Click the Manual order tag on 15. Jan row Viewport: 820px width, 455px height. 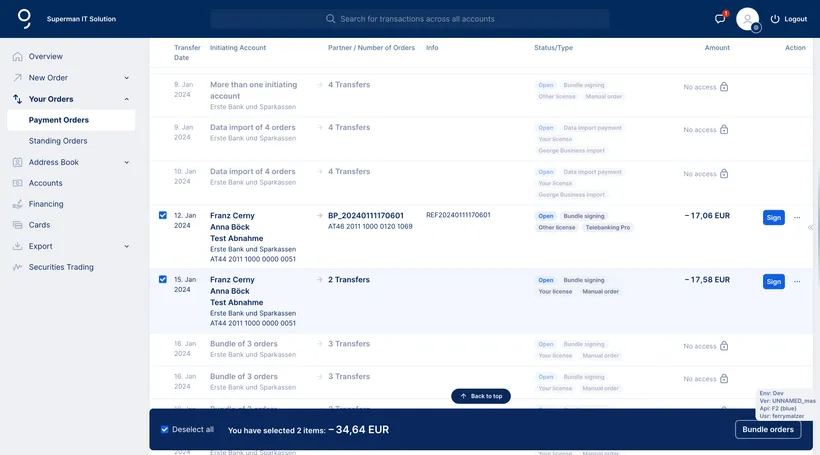(600, 291)
